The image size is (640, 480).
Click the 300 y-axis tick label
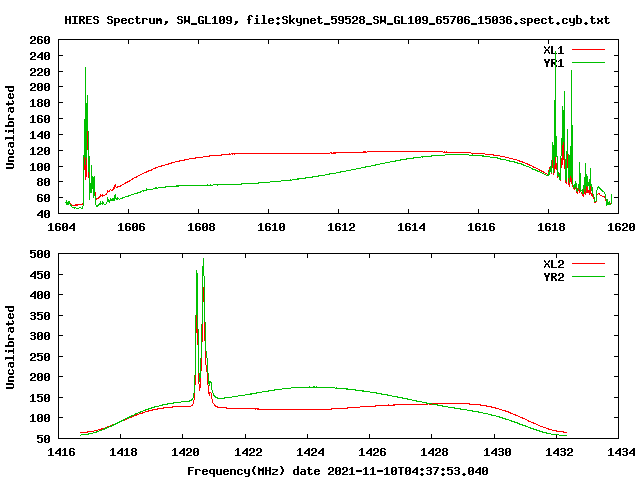pyautogui.click(x=40, y=336)
